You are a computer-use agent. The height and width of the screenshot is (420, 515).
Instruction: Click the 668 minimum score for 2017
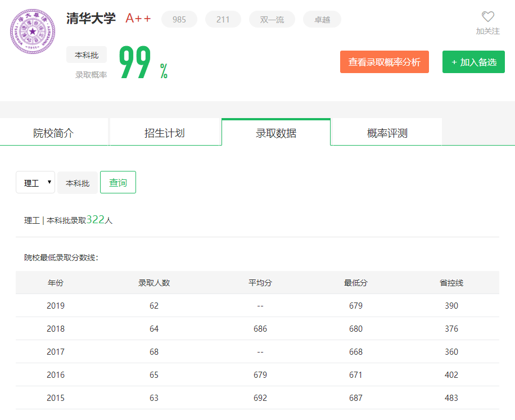[356, 352]
